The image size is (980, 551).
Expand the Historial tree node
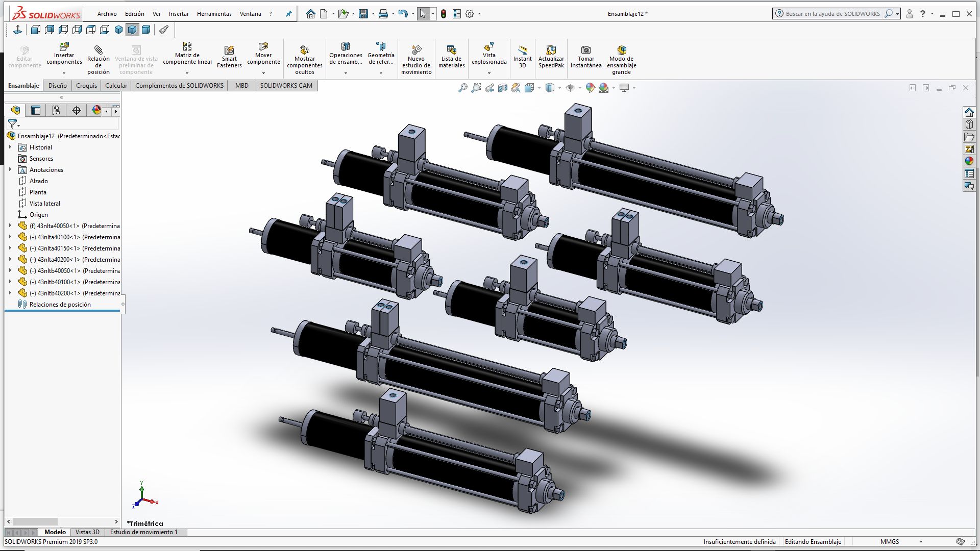10,147
